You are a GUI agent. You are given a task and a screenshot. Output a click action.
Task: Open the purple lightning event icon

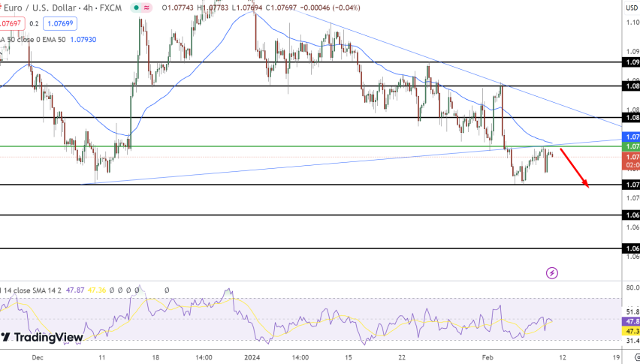552,272
